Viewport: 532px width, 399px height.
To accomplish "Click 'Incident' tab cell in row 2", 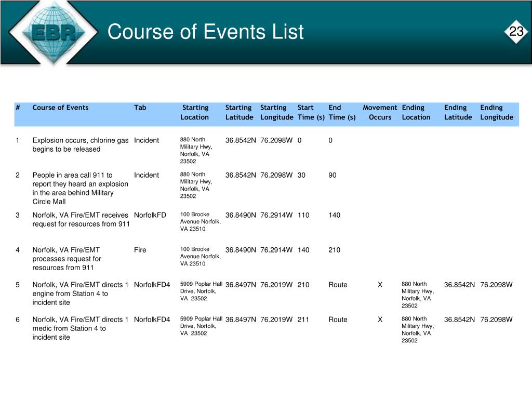I will tap(146, 175).
